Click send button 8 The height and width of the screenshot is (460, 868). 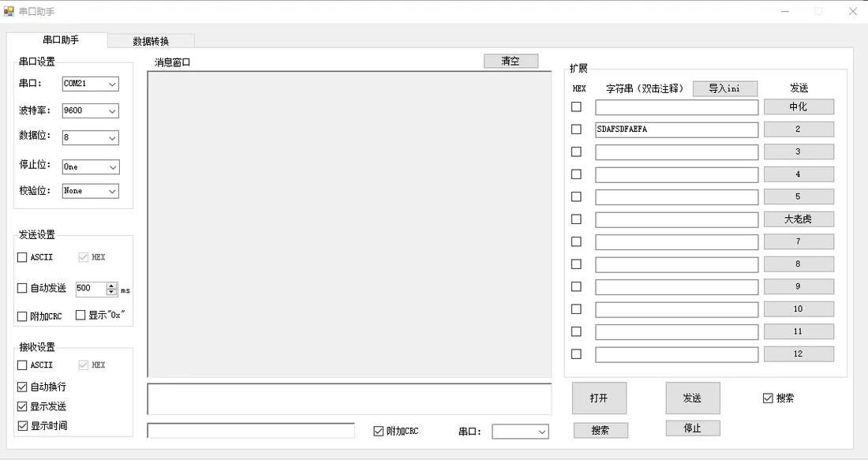(799, 264)
